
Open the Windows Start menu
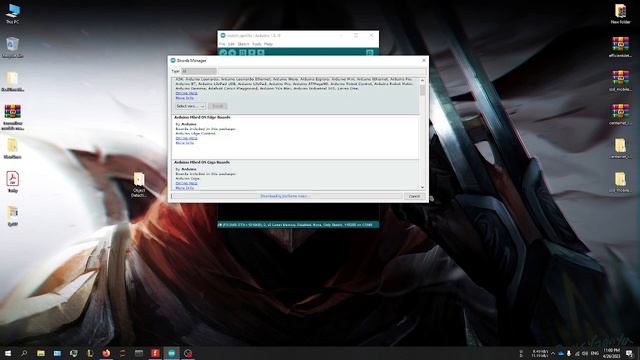(8, 353)
